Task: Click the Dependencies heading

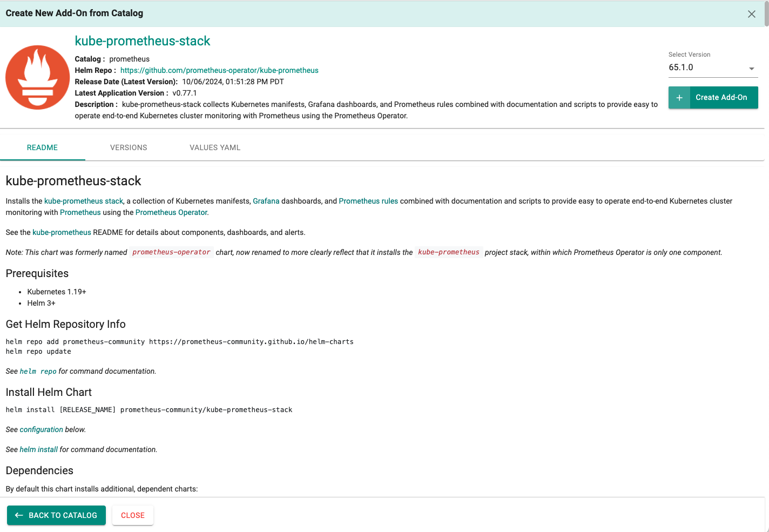Action: [39, 470]
